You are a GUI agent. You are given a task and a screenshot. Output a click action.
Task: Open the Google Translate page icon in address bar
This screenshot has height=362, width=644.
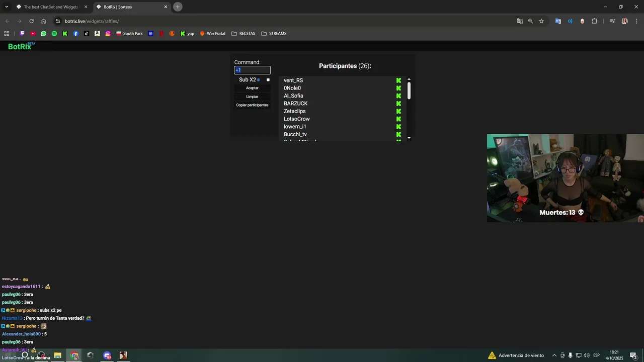520,21
